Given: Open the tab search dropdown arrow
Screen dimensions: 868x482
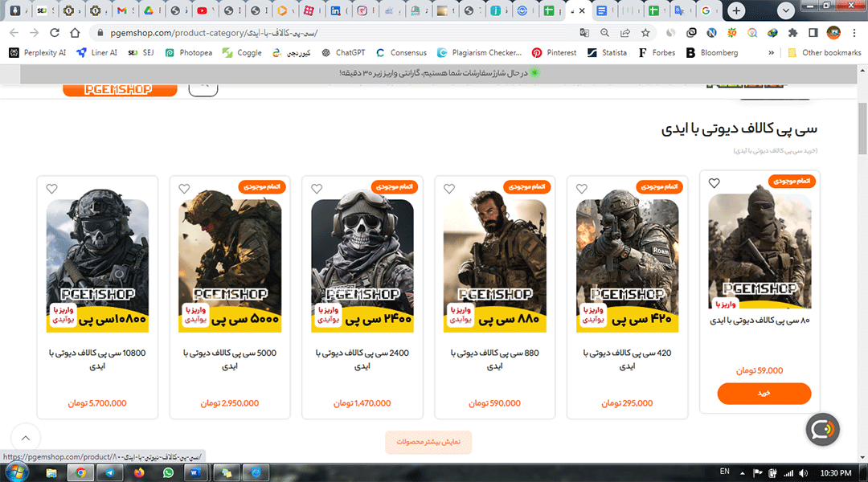Looking at the screenshot, I should [785, 10].
